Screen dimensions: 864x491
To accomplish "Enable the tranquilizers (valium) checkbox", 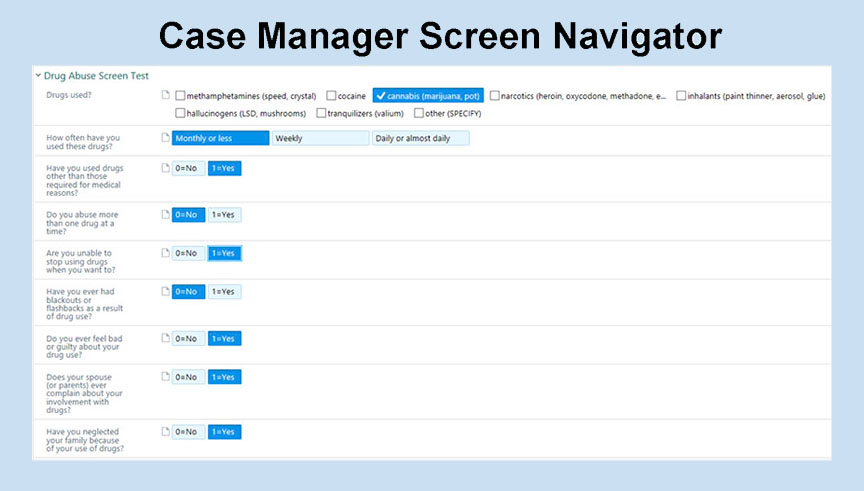I will 321,113.
